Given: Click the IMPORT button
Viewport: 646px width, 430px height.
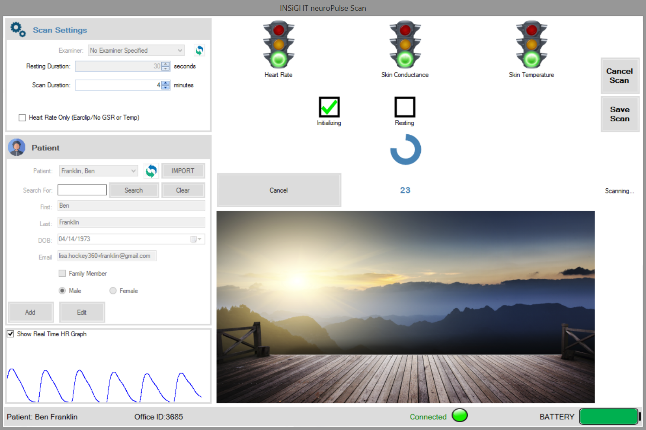Looking at the screenshot, I should (183, 171).
